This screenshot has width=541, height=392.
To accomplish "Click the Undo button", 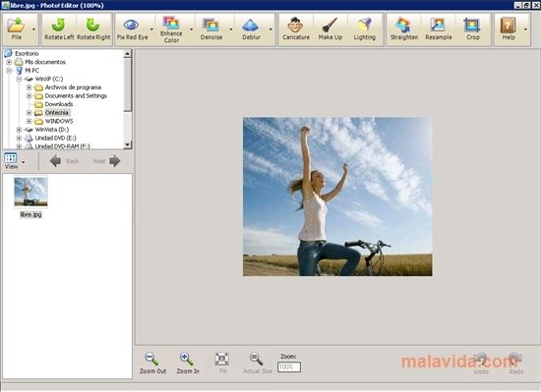I will (x=481, y=364).
